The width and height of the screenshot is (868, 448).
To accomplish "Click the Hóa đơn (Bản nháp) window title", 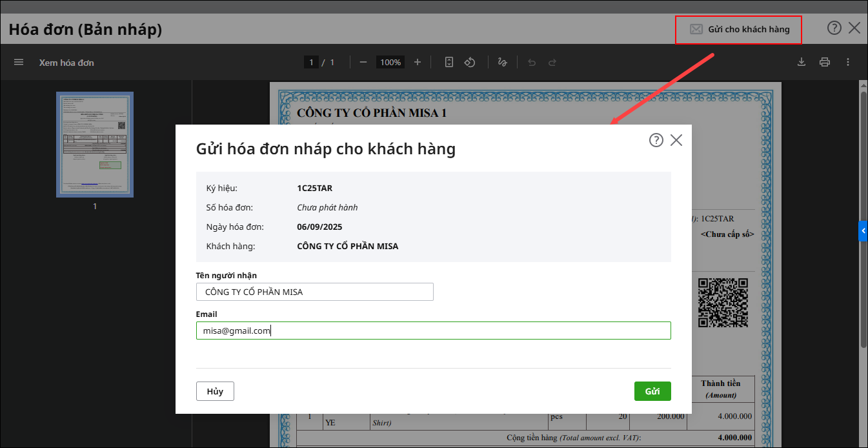I will click(x=85, y=29).
